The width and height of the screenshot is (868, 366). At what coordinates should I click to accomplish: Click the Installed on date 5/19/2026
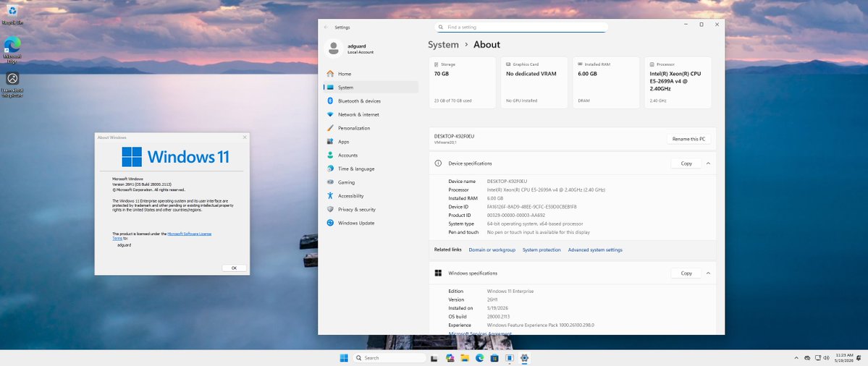coord(497,308)
